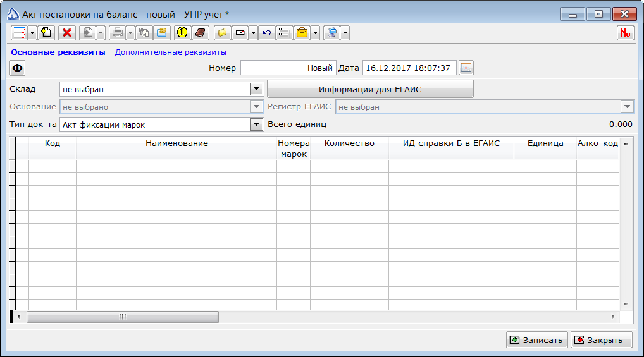644x357 pixels.
Task: Click the Дата field with 16.12.2017
Action: coord(409,68)
